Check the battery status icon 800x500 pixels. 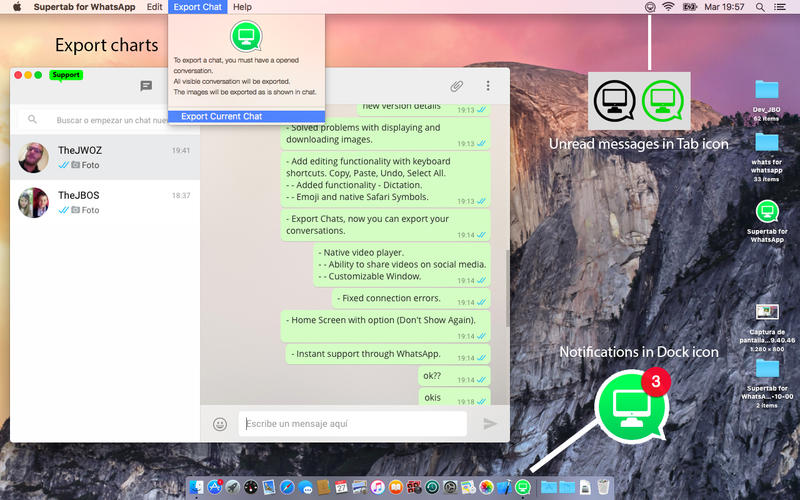(x=689, y=7)
